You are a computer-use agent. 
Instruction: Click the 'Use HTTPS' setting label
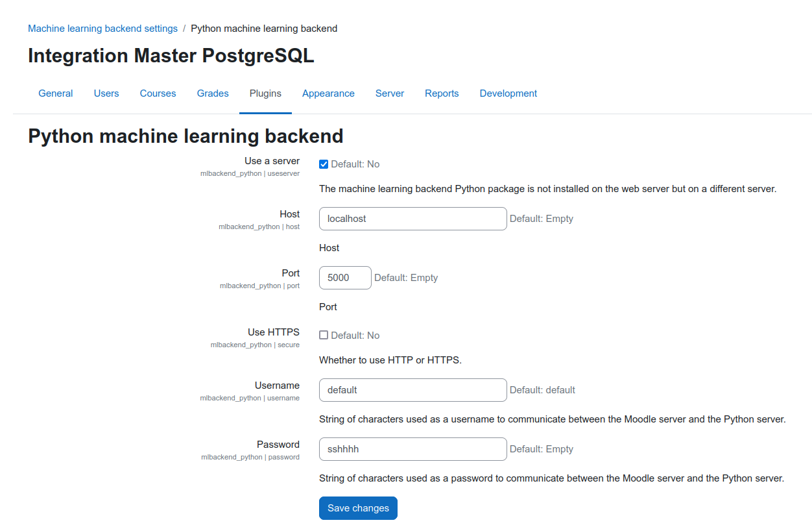coord(274,332)
